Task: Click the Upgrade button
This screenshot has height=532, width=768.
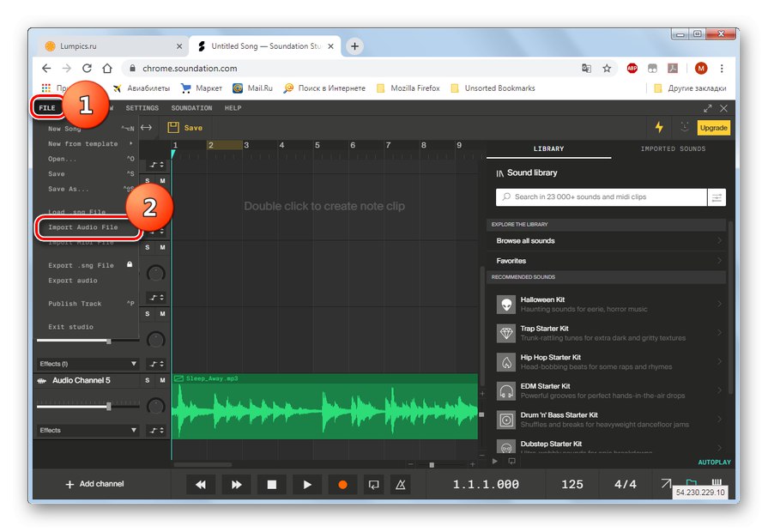Action: point(714,128)
